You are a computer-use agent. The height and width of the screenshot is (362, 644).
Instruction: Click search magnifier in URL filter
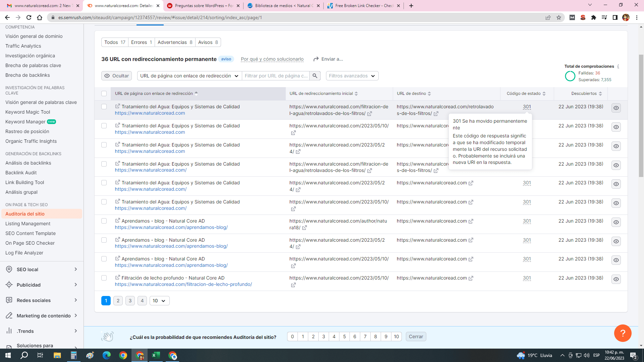coord(315,76)
